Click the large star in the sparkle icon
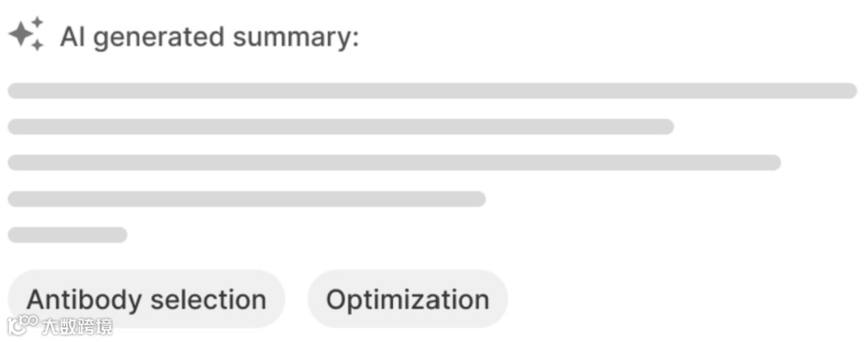 (21, 35)
